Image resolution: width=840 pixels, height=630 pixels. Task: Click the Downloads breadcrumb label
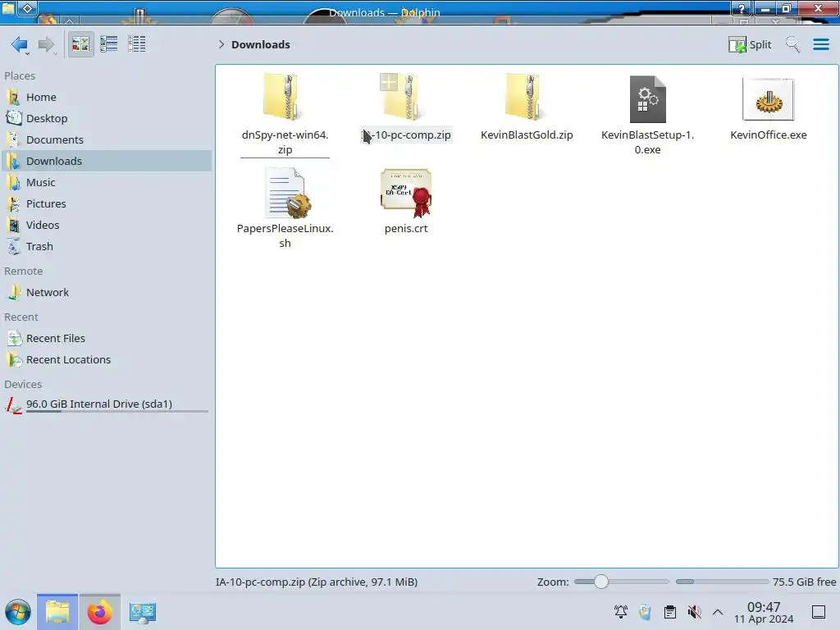[261, 44]
